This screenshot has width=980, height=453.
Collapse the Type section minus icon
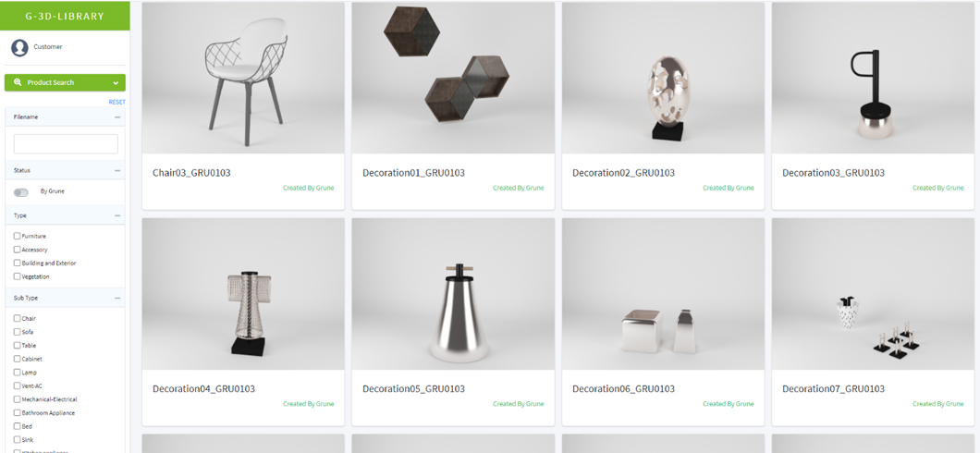coord(117,215)
